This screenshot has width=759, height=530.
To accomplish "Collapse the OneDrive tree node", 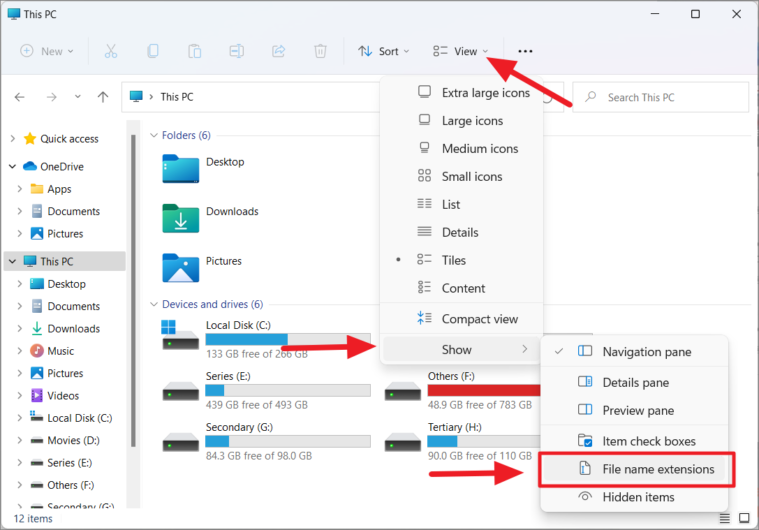I will click(x=13, y=167).
